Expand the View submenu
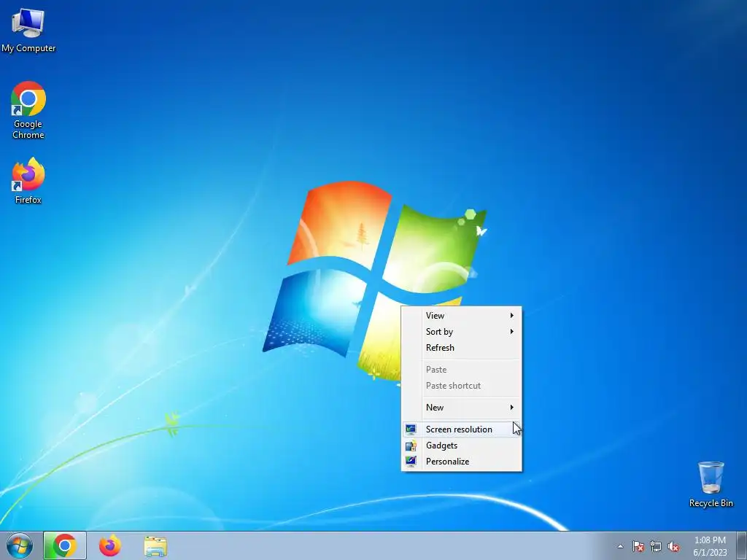This screenshot has width=747, height=560. pyautogui.click(x=461, y=315)
